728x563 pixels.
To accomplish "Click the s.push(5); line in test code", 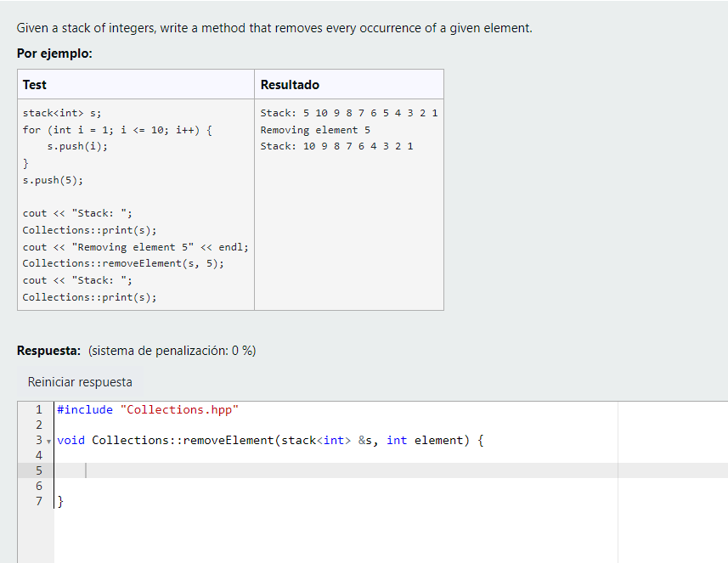I will click(x=53, y=180).
